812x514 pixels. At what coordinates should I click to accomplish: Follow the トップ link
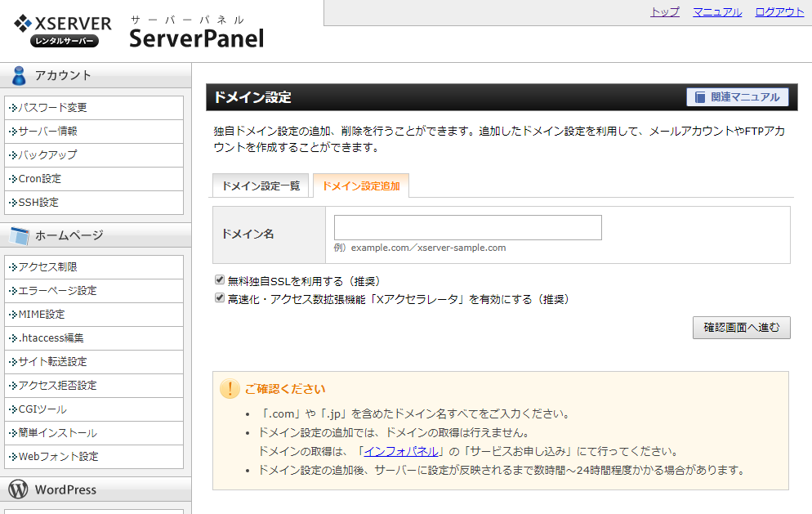(x=665, y=12)
